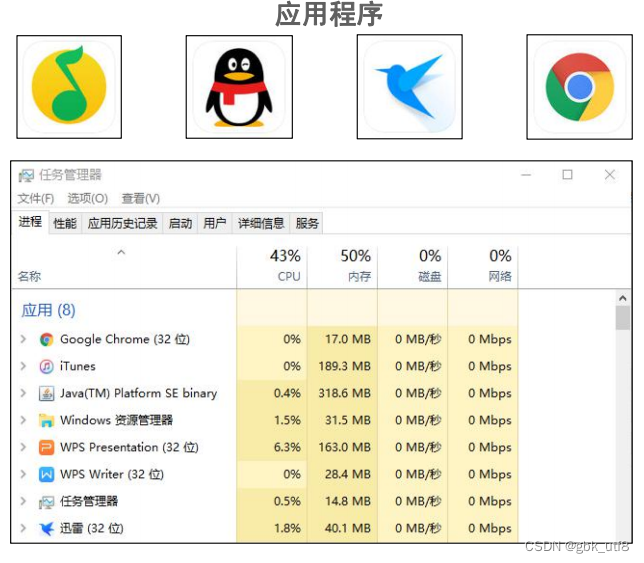Screen dimensions: 644x563
Task: Switch to the 启动 tab
Action: [x=180, y=223]
